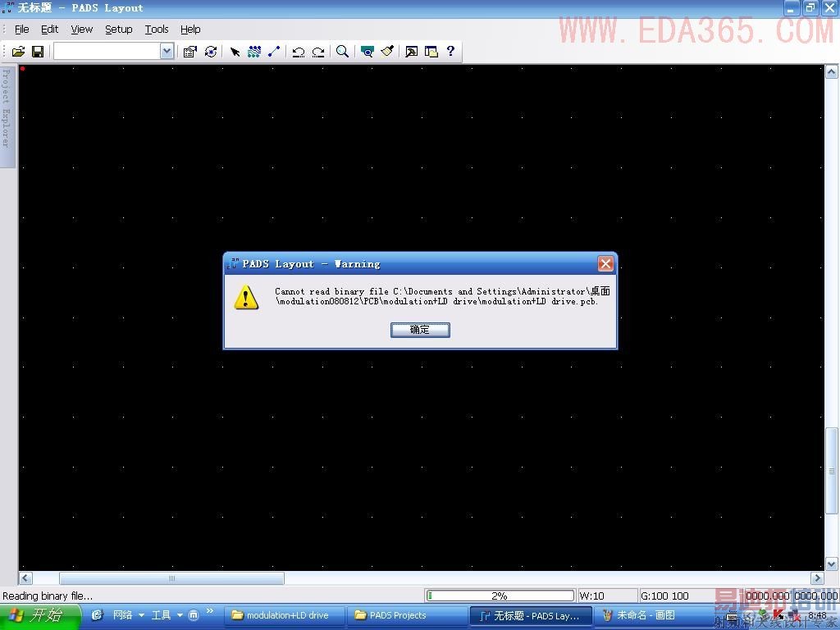Click the Open file toolbar icon
Screen dimensions: 840x630
[19, 52]
